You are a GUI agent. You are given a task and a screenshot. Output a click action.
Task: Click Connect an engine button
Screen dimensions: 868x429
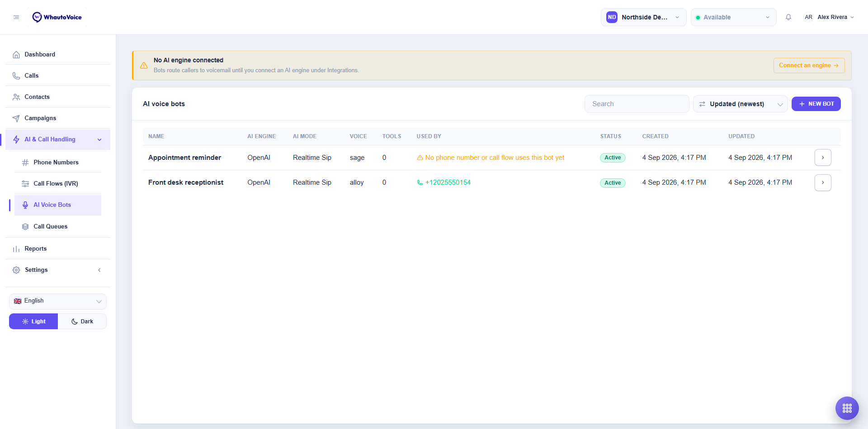pos(809,65)
